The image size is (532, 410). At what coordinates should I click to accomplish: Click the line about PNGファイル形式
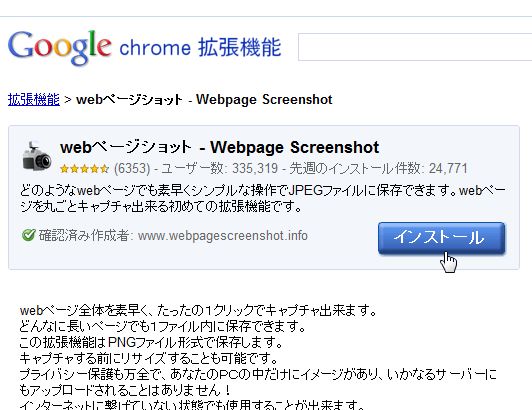coord(151,342)
